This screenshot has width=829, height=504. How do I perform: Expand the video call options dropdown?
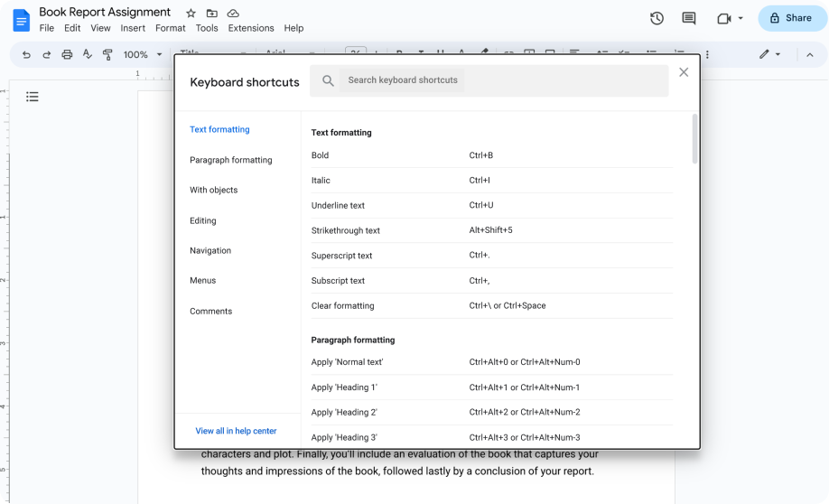pyautogui.click(x=741, y=18)
